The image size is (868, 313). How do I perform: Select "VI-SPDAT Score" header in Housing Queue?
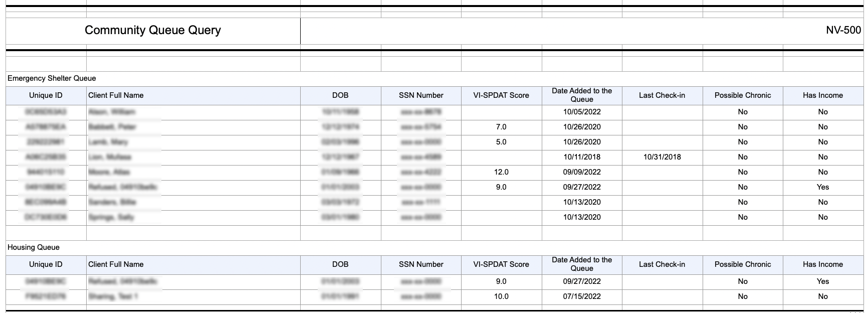point(501,264)
